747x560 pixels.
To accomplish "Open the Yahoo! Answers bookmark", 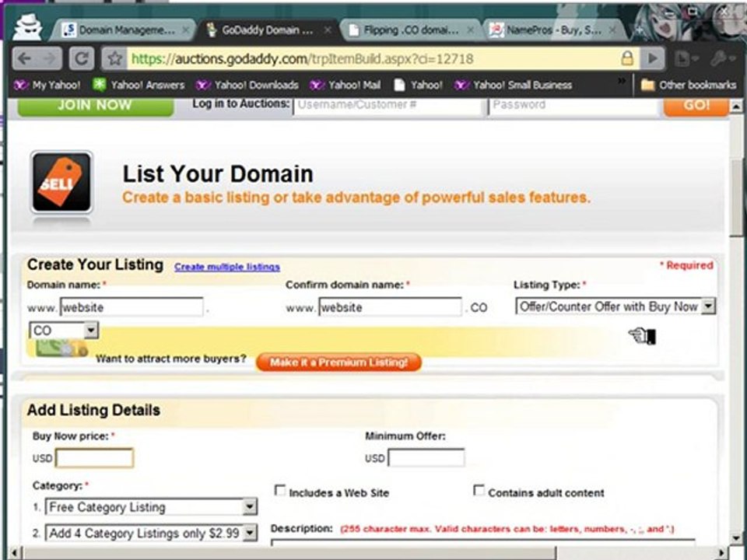I will (139, 86).
